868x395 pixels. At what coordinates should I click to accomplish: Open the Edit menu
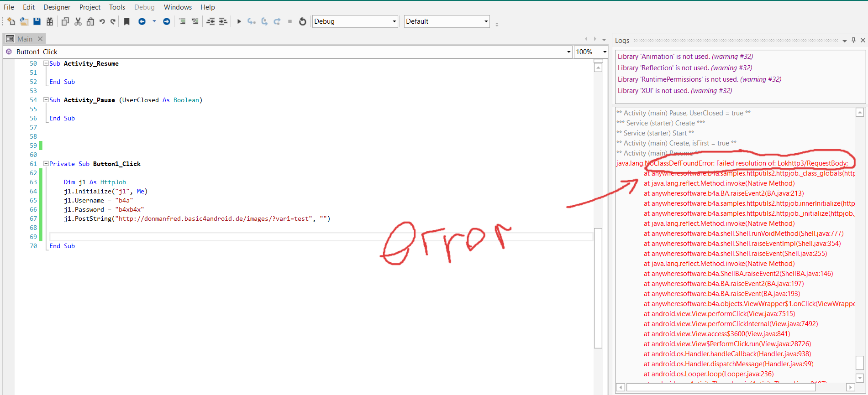[x=29, y=7]
